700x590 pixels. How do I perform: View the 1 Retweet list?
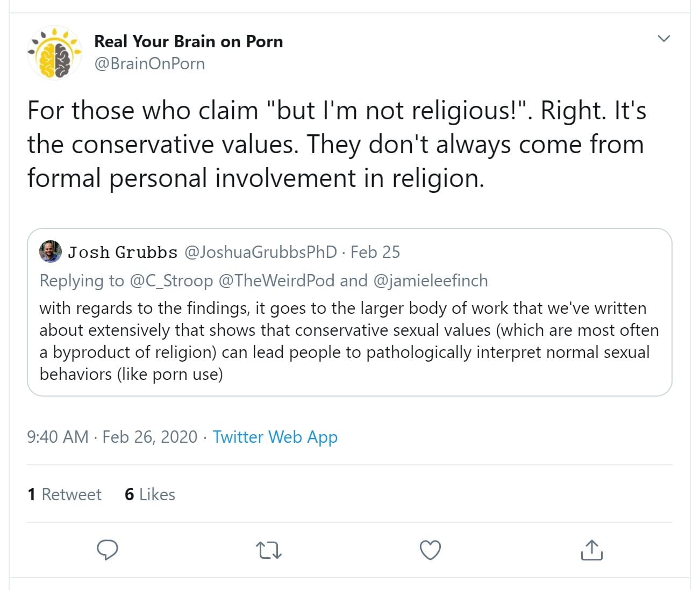click(x=65, y=494)
